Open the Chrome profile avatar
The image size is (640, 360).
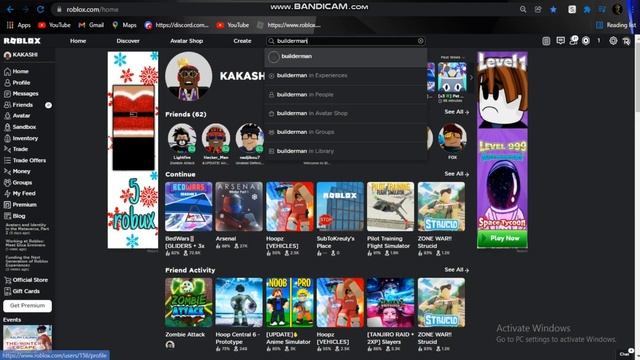point(617,9)
